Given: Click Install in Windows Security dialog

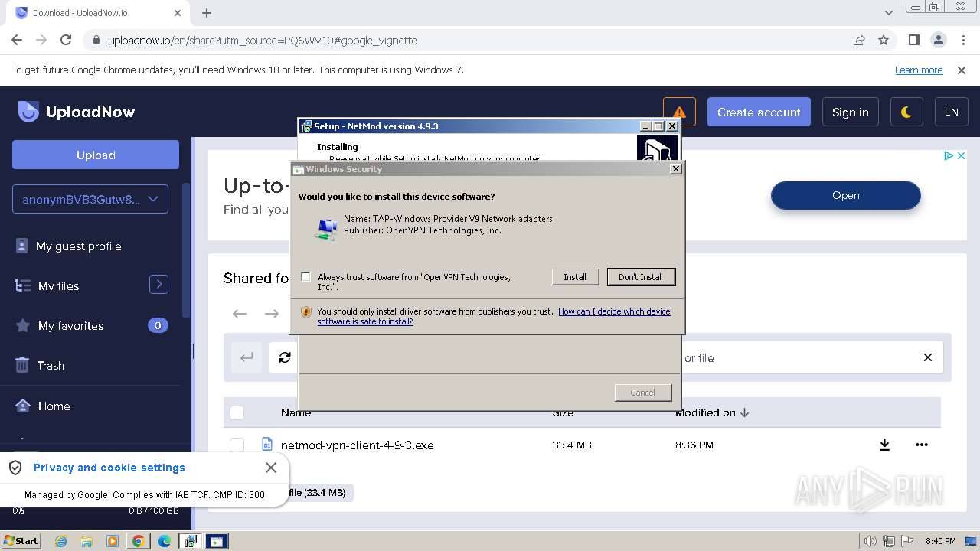Looking at the screenshot, I should tap(575, 277).
